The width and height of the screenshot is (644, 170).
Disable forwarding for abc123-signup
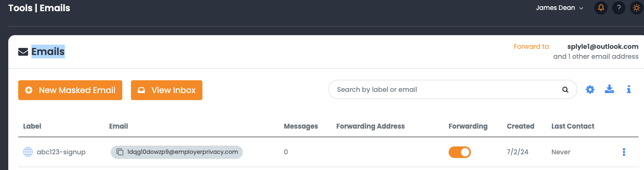click(x=459, y=152)
